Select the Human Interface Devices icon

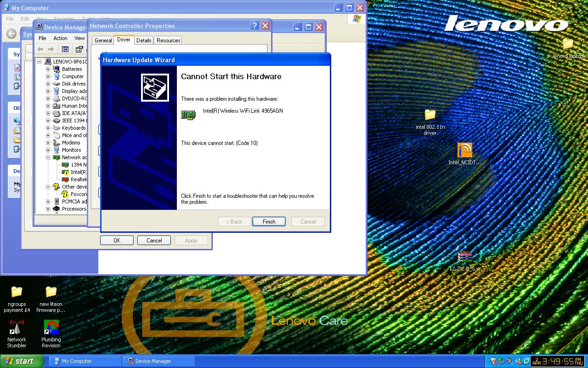(x=57, y=106)
